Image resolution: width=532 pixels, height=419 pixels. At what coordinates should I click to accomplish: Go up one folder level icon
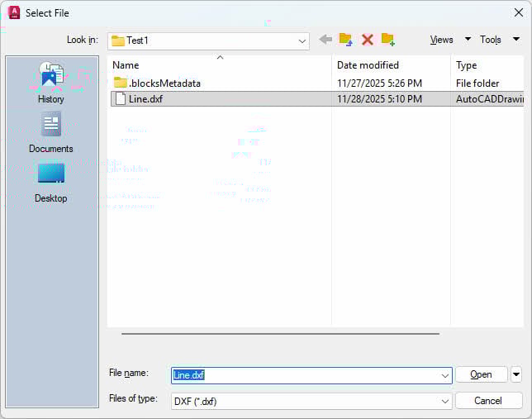click(346, 40)
